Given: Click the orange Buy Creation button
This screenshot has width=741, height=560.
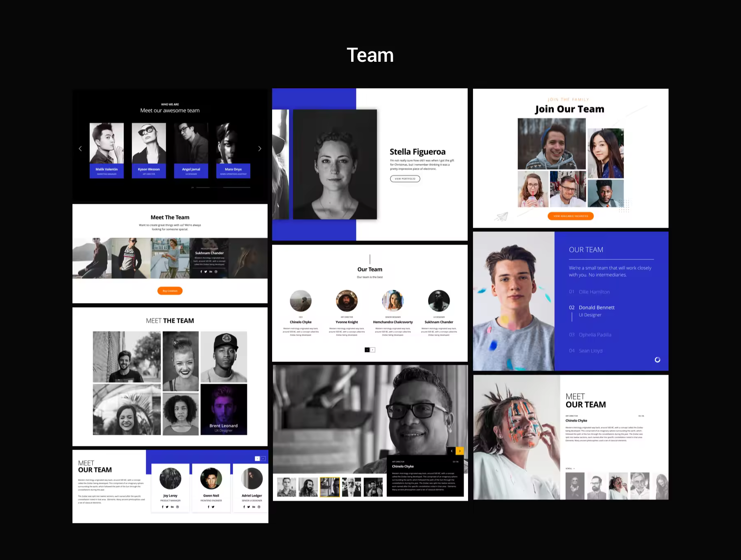Looking at the screenshot, I should 170,291.
